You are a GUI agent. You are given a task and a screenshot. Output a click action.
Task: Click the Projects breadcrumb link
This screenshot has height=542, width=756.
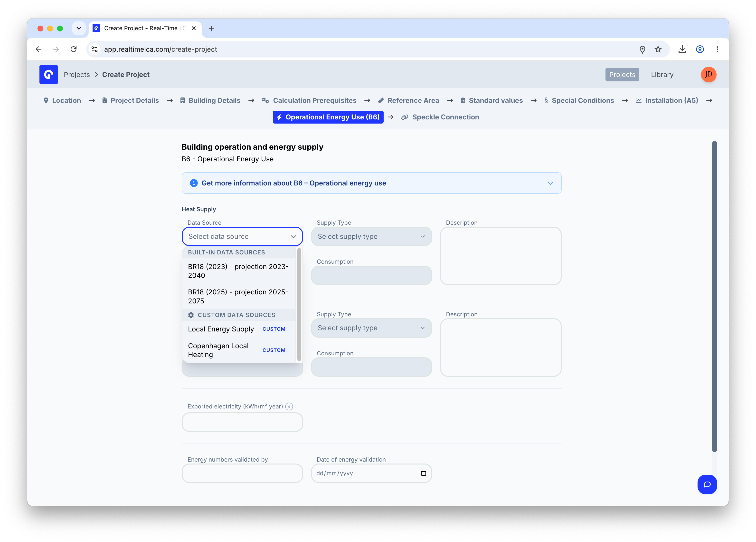[x=77, y=74]
